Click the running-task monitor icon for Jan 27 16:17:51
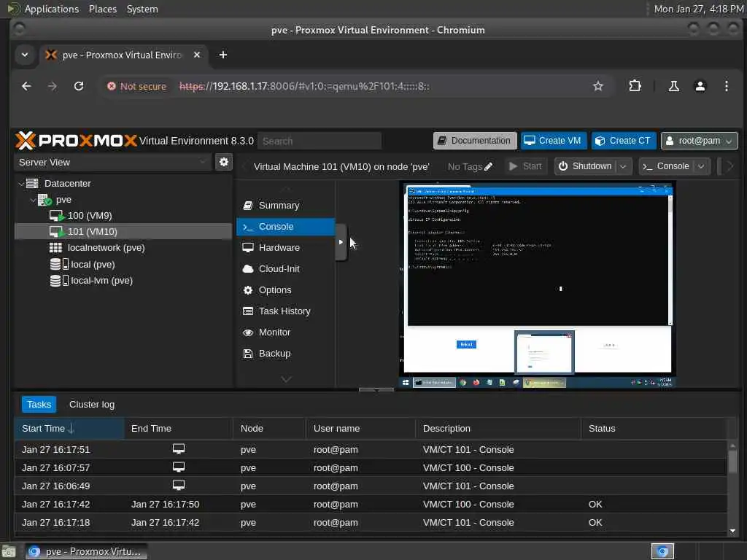This screenshot has width=747, height=560. point(179,449)
